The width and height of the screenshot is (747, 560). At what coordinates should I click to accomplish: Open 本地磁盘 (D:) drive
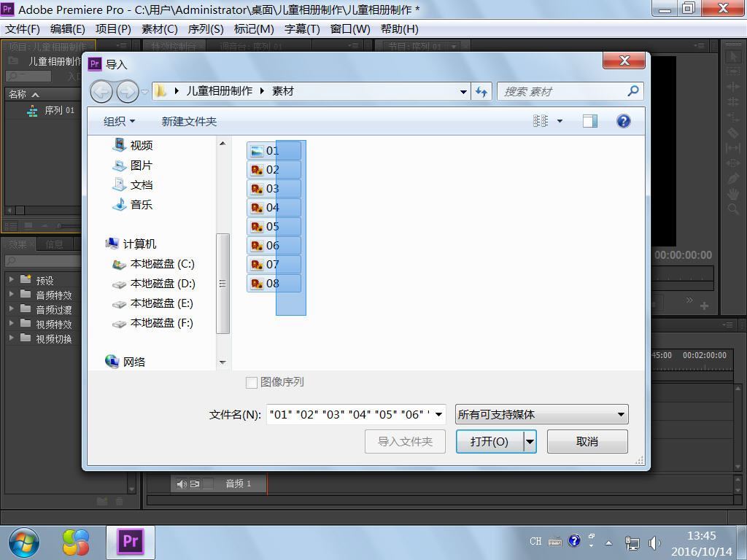point(153,284)
